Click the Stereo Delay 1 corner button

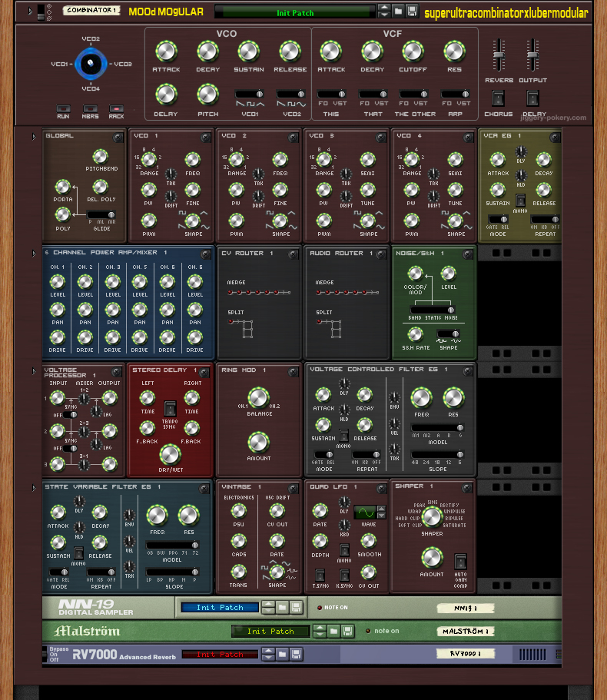click(204, 372)
